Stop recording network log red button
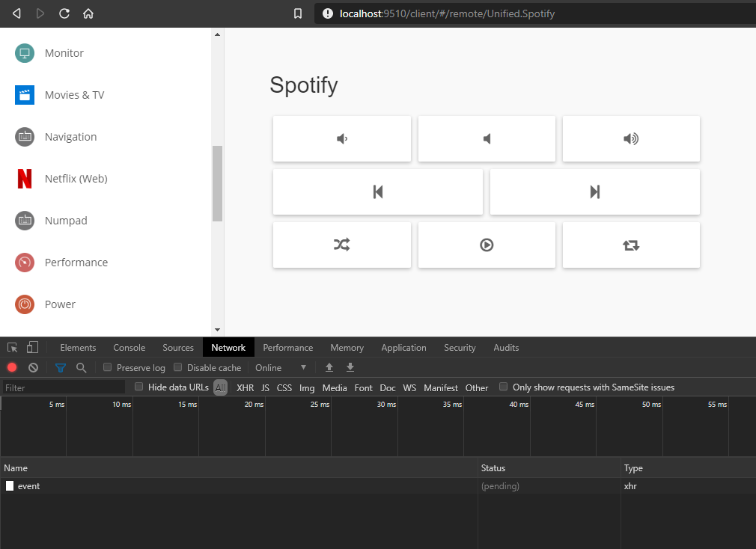Viewport: 756px width, 549px height. (12, 367)
